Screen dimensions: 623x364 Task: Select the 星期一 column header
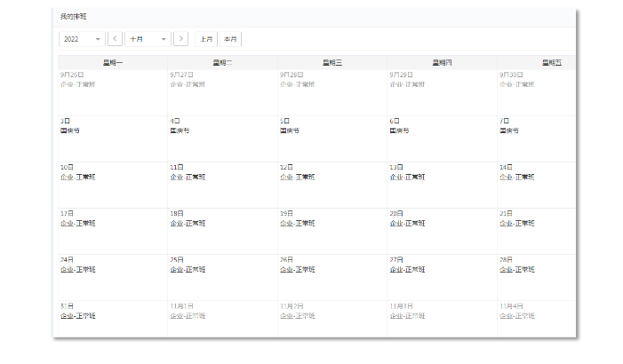pyautogui.click(x=113, y=62)
